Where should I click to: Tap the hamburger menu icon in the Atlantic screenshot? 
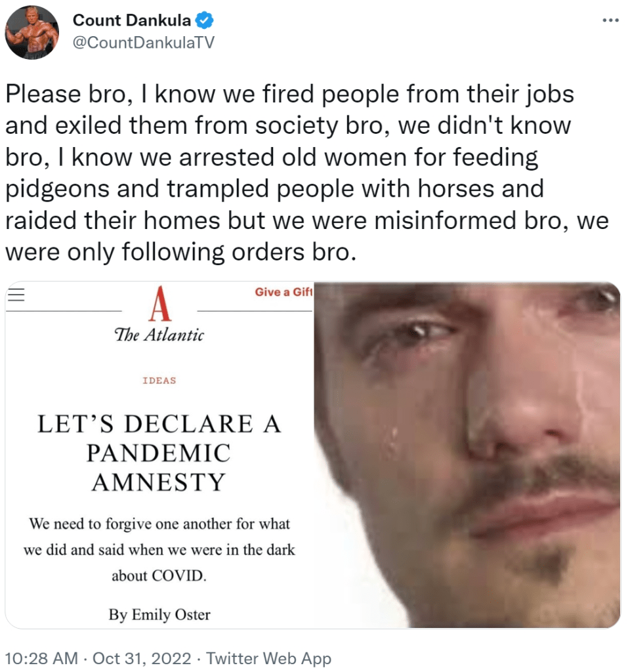coord(16,295)
